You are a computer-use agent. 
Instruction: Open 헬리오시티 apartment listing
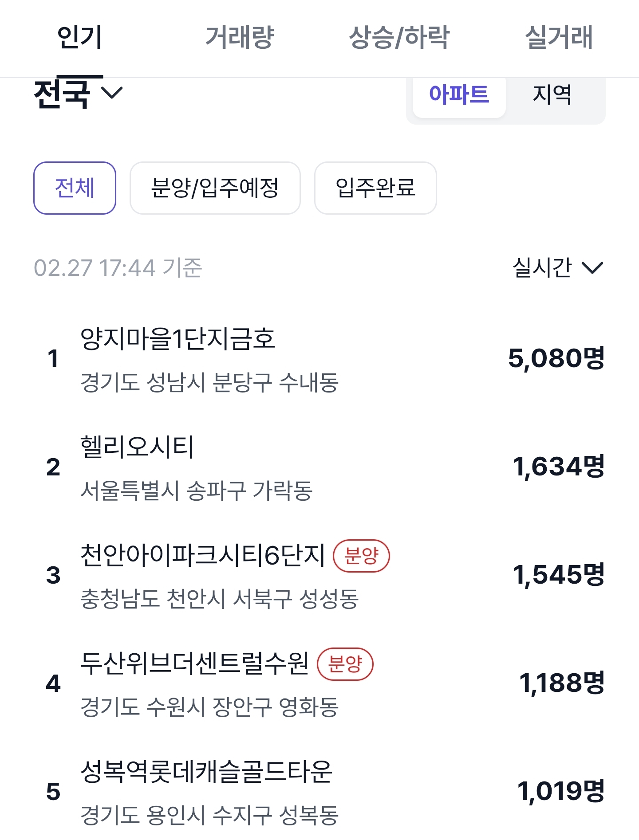pos(137,447)
